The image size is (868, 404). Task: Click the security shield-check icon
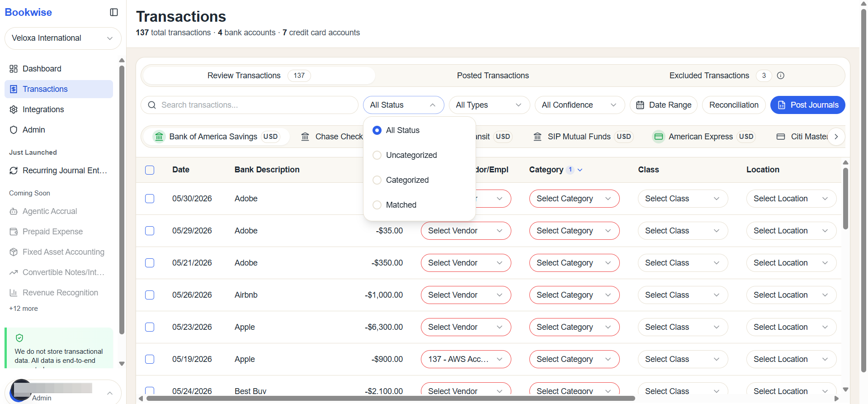click(19, 338)
